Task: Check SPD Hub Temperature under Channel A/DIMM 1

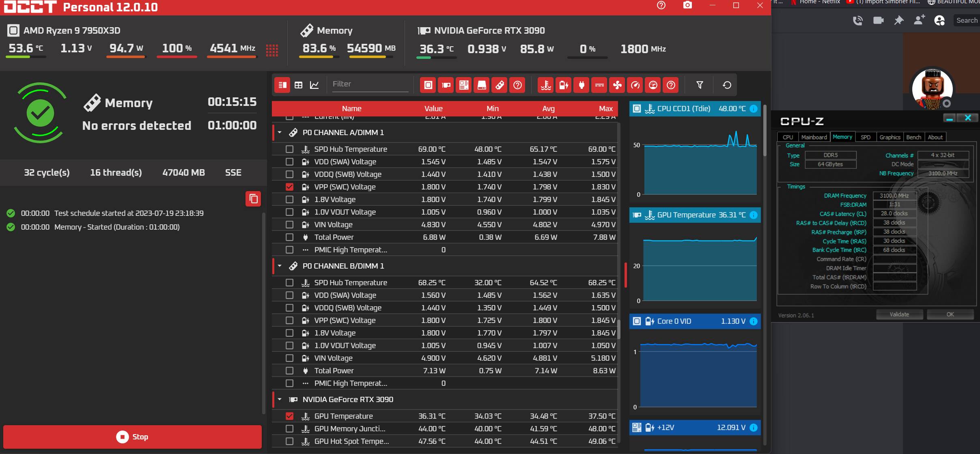Action: [289, 149]
